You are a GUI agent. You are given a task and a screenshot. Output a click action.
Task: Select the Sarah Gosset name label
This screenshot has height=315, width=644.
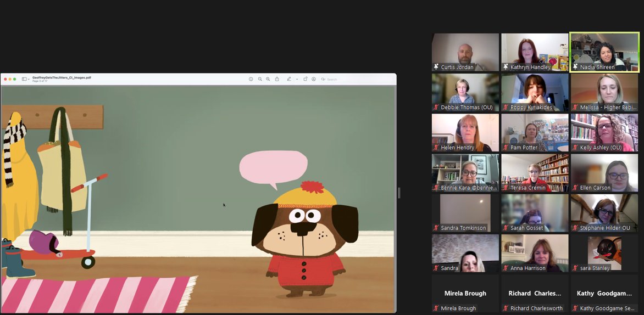coord(526,228)
